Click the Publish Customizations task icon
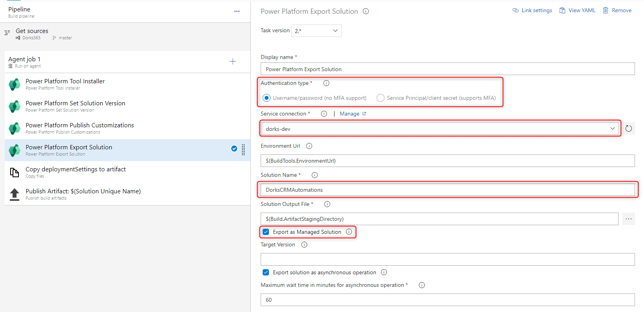Screen dimensions: 644x312 (x=15, y=128)
